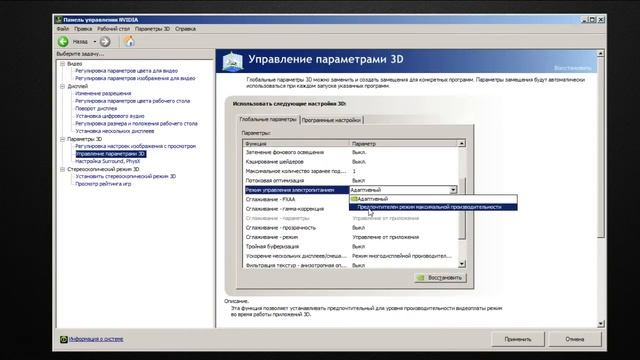Select Установка нескольких дисплеев task
The image size is (640, 360).
point(115,131)
